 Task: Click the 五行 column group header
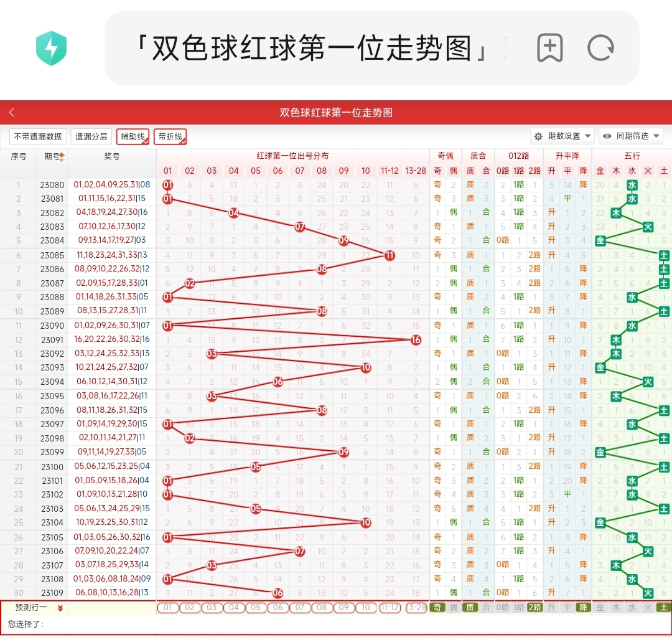[632, 156]
